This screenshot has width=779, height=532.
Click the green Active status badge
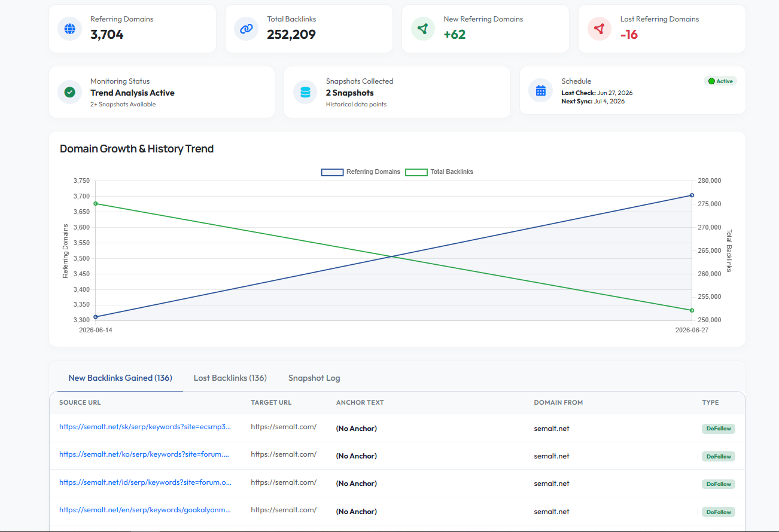coord(720,81)
